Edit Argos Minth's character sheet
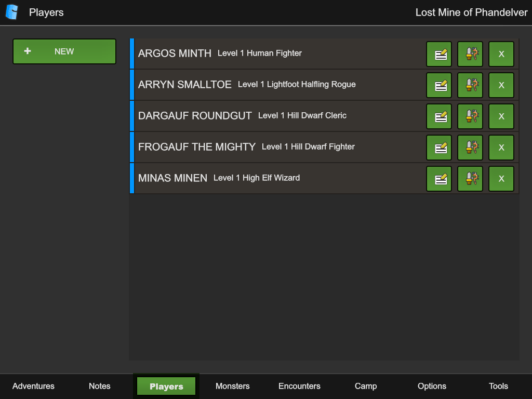Image resolution: width=532 pixels, height=399 pixels. [439, 54]
